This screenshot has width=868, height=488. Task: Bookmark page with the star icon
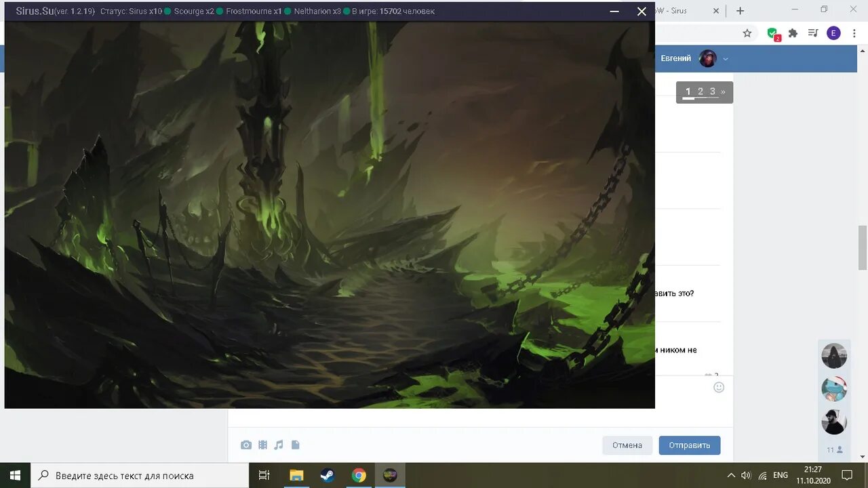747,33
